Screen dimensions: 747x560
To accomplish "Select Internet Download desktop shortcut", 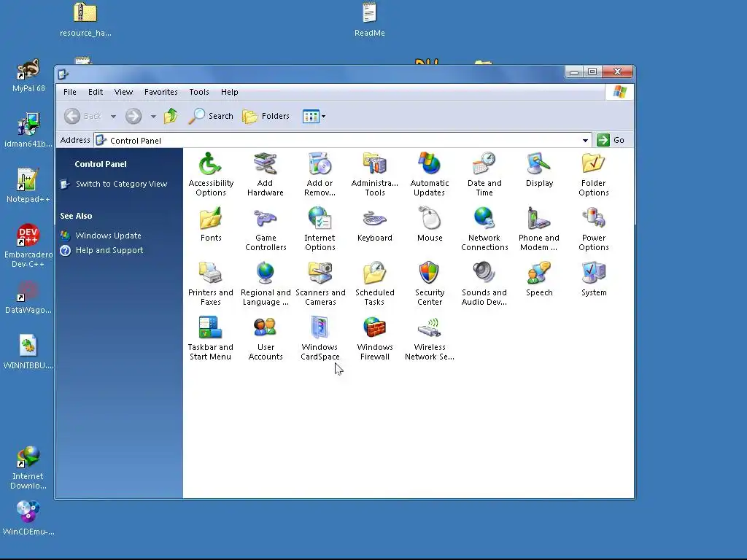I will (28, 467).
